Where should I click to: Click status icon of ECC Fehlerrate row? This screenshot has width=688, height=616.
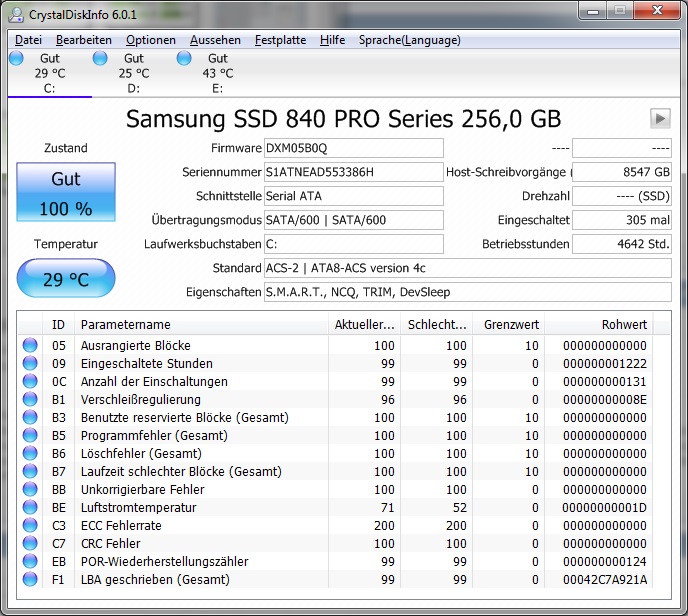pos(30,525)
